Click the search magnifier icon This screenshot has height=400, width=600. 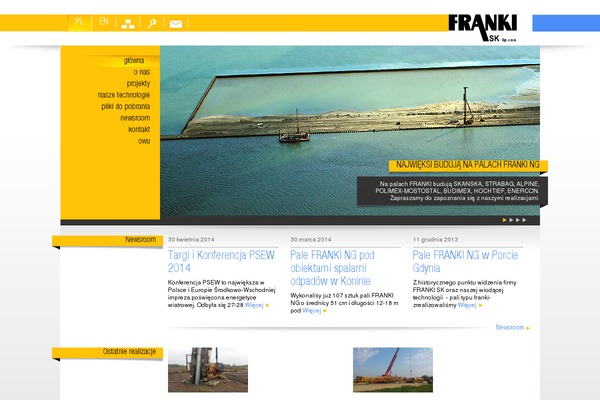[152, 24]
